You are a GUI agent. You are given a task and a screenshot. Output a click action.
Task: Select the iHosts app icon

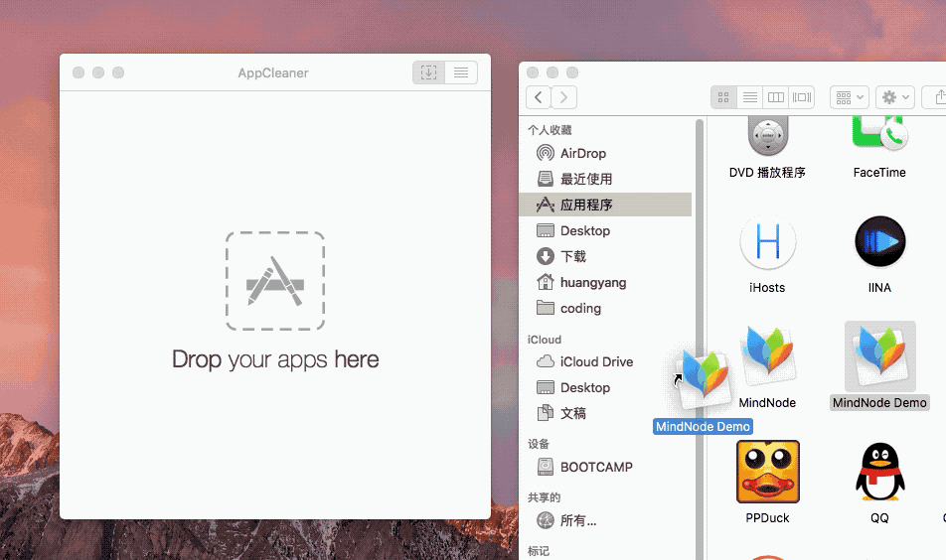(767, 241)
